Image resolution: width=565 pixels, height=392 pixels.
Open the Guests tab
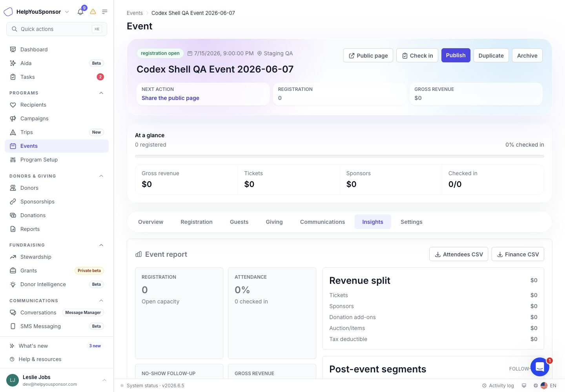(239, 222)
